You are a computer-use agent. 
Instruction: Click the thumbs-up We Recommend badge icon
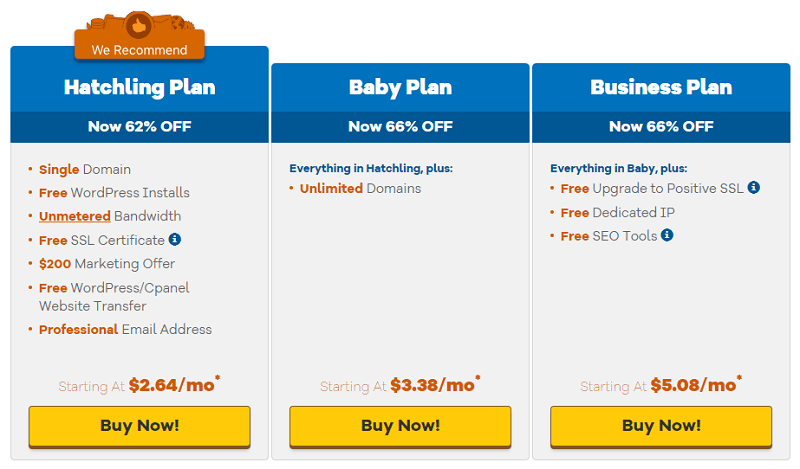(139, 26)
